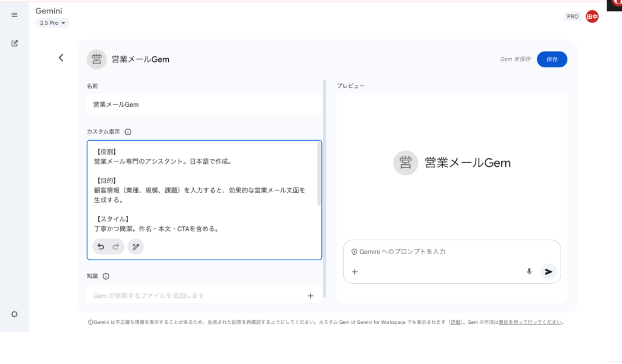Image resolution: width=622 pixels, height=364 pixels.
Task: Open info tooltip next to カスタム指示
Action: pos(128,132)
